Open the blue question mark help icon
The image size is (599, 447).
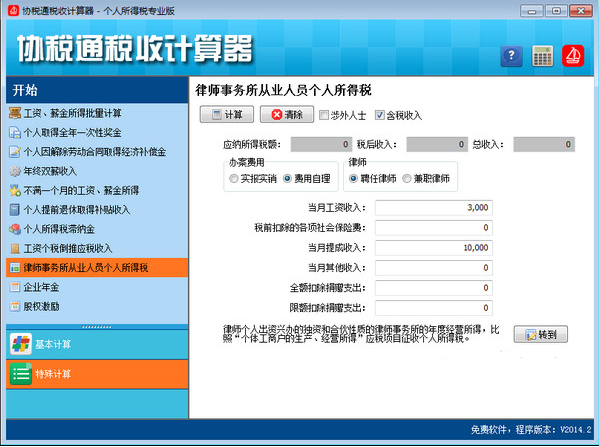[512, 56]
